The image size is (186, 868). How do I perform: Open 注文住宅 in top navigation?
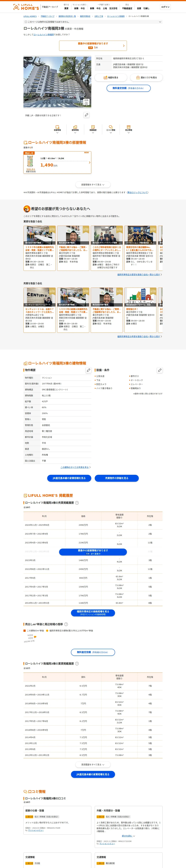pyautogui.click(x=113, y=8)
